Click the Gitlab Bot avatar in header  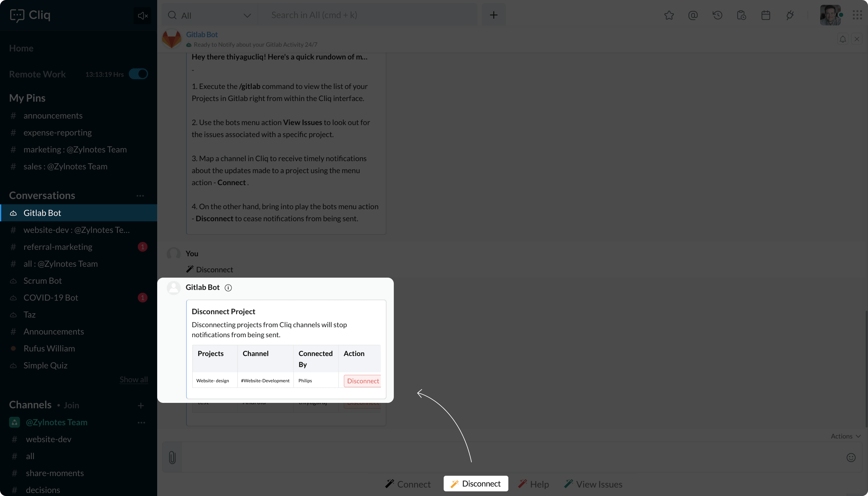point(172,39)
